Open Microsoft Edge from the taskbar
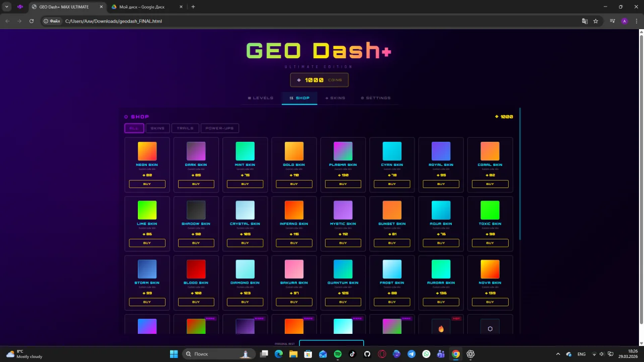The width and height of the screenshot is (644, 362). click(279, 354)
